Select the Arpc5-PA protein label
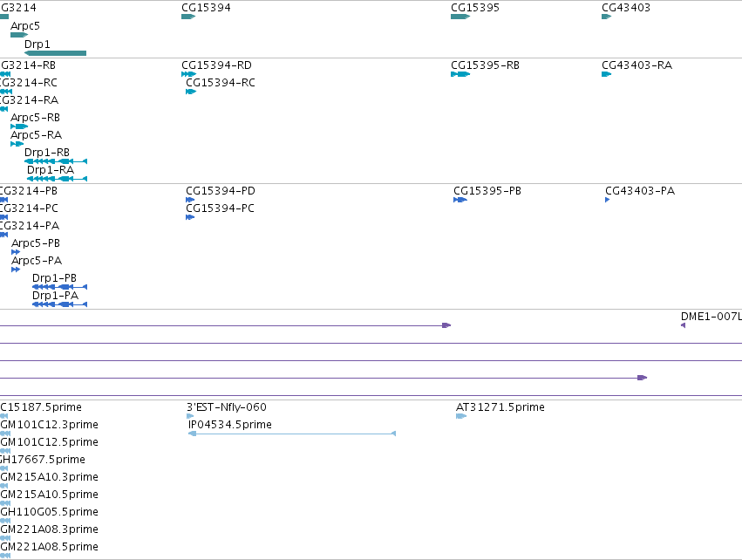Screen dimensions: 742x560 point(37,261)
